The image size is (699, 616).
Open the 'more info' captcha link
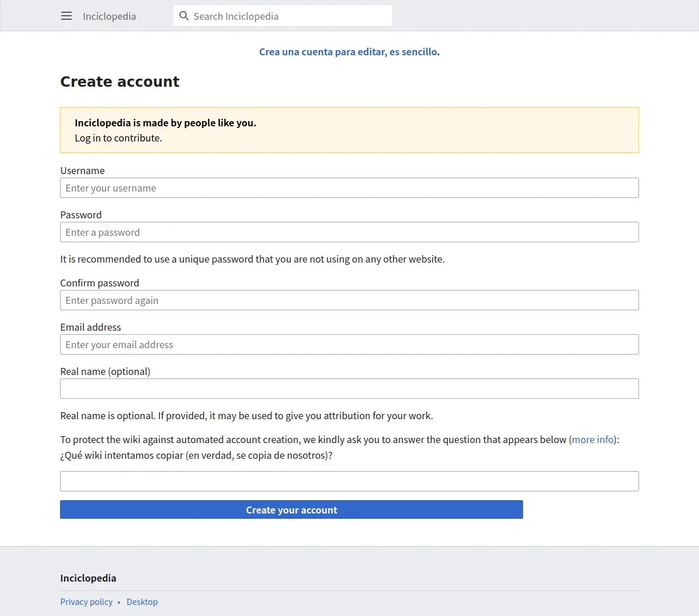coord(593,440)
